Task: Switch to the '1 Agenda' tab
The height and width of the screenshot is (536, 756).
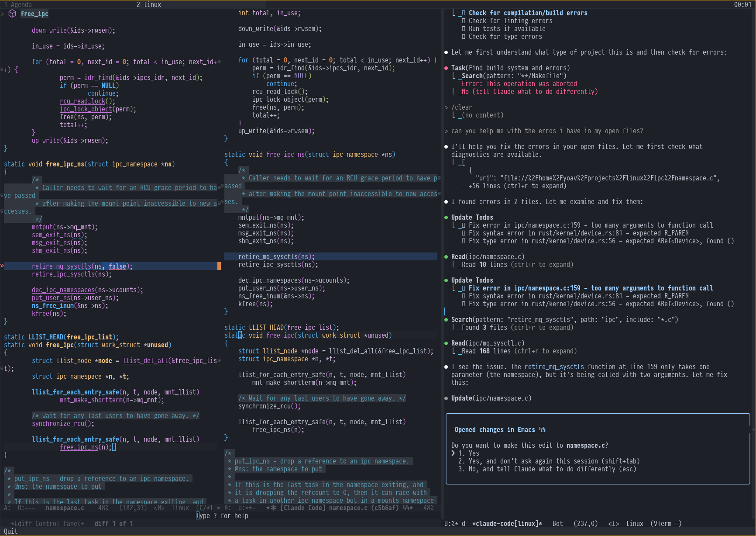Action: coord(17,4)
